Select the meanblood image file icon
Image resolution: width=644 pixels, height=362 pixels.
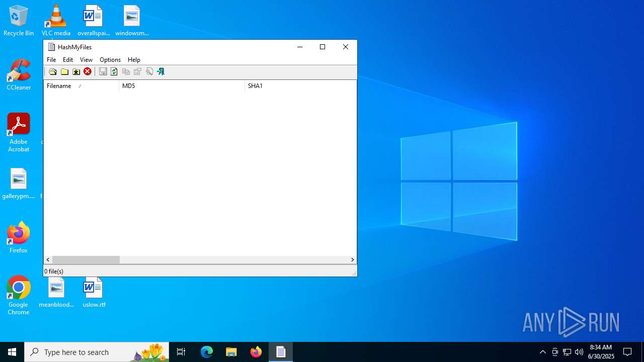[x=56, y=293]
